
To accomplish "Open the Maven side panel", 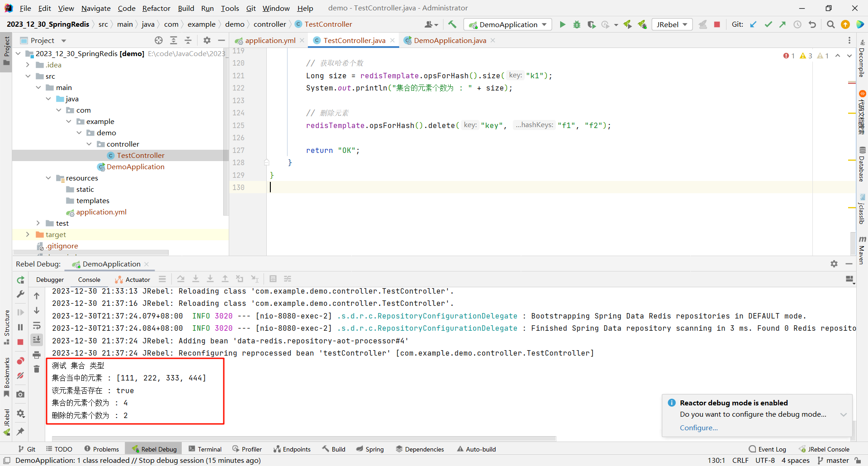I will coord(862,250).
